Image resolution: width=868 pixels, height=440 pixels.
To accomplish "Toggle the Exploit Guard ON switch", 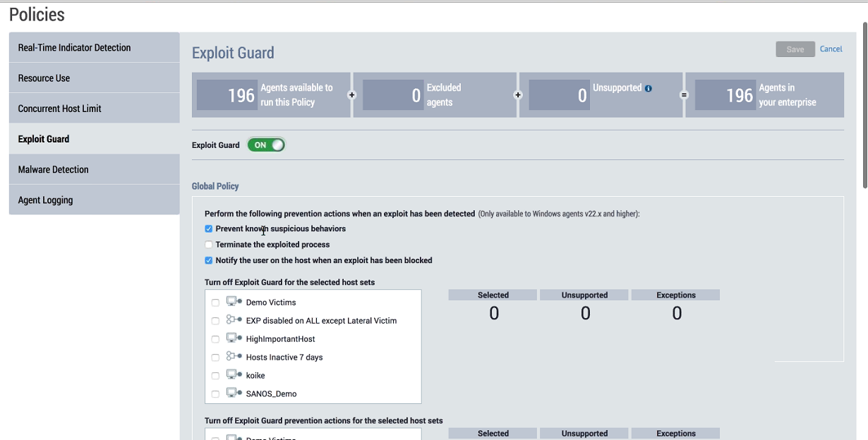I will pyautogui.click(x=266, y=145).
